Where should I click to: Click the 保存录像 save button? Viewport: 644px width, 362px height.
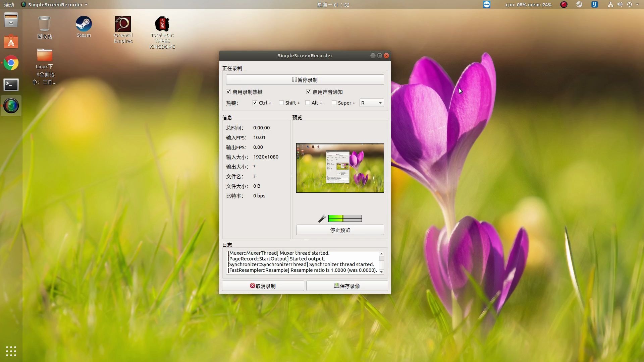point(347,286)
